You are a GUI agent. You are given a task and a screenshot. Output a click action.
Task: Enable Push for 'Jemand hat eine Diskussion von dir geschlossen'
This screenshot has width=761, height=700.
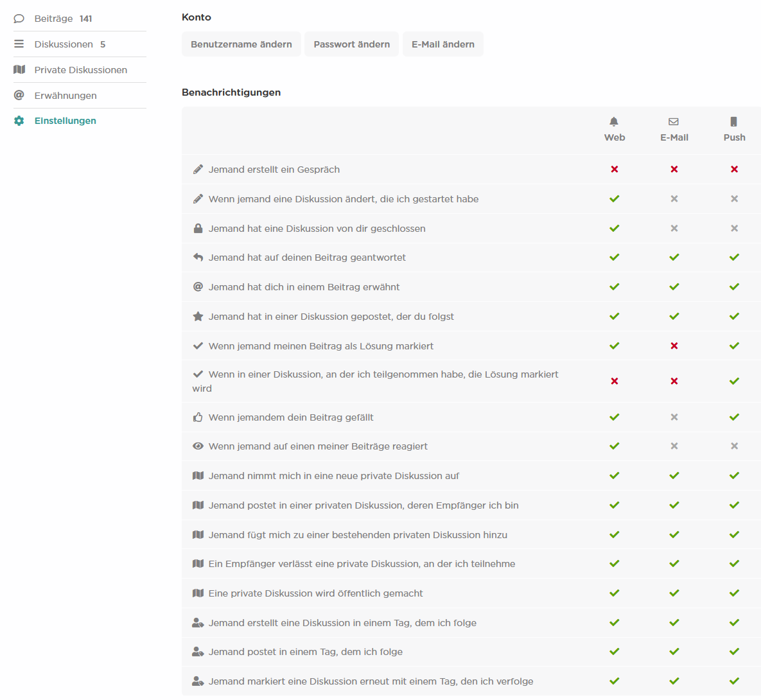734,229
